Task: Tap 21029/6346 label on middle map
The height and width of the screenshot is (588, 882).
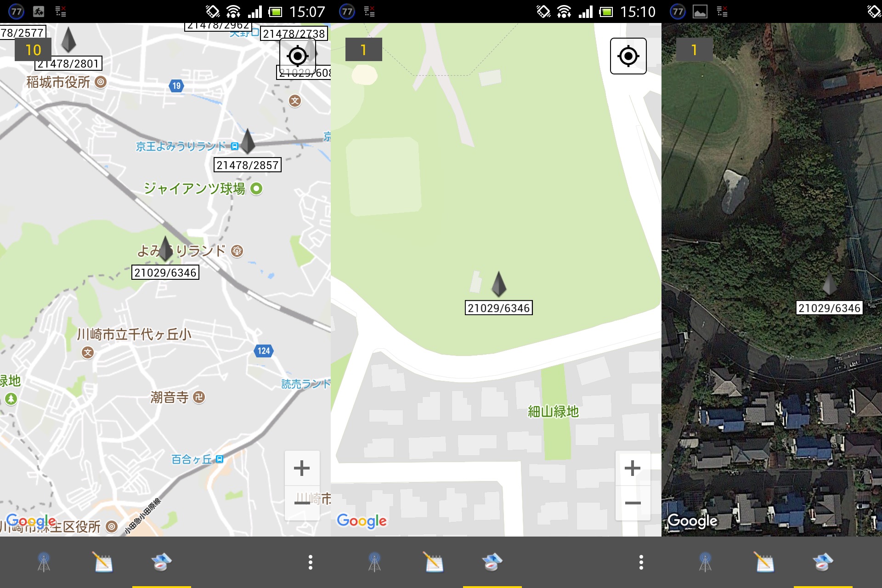Action: (x=498, y=308)
